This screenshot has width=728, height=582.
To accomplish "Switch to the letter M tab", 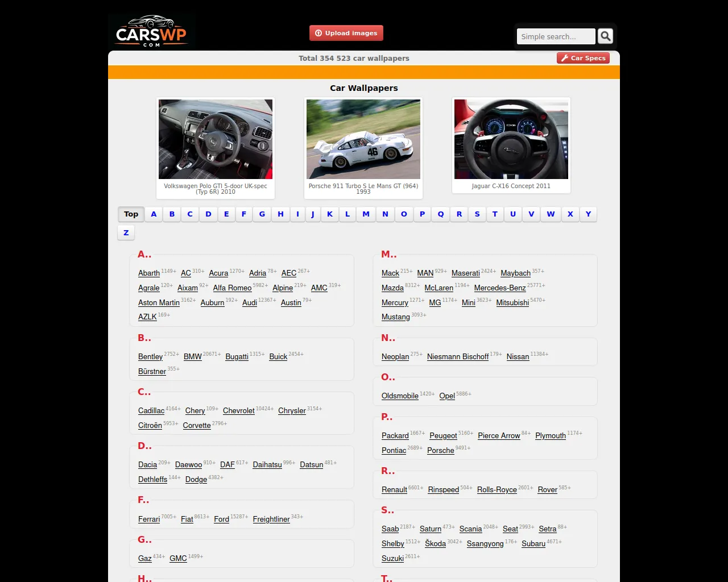I will 366,214.
